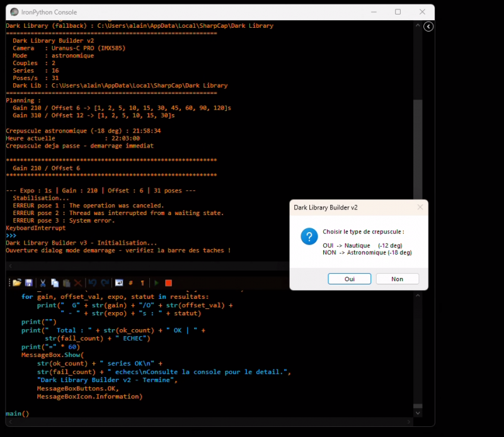This screenshot has height=437, width=504.
Task: Click the blue question mark icon in the dialog
Action: click(309, 236)
